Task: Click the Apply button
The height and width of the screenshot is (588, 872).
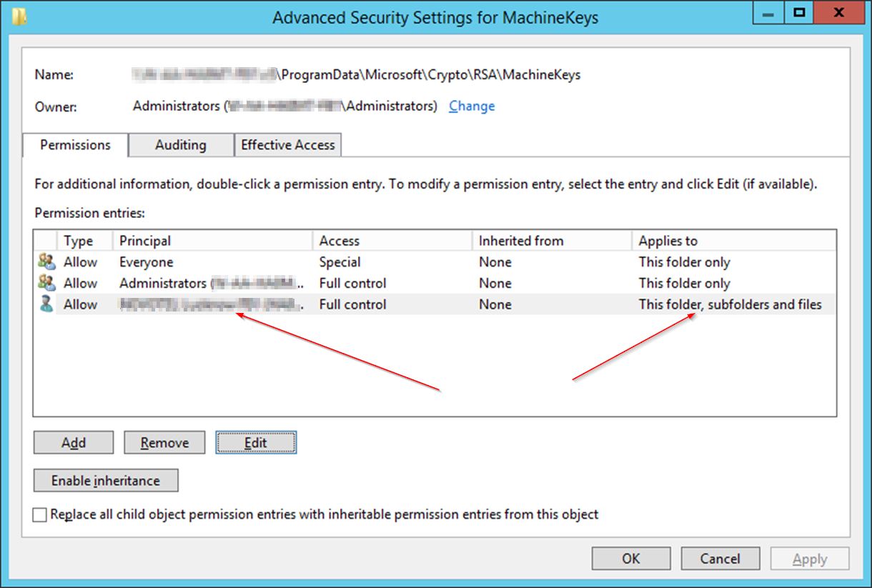Action: point(809,558)
